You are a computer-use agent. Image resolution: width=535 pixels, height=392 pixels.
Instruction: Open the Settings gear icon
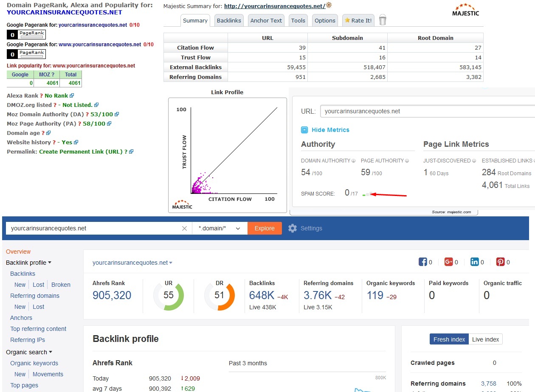[292, 228]
